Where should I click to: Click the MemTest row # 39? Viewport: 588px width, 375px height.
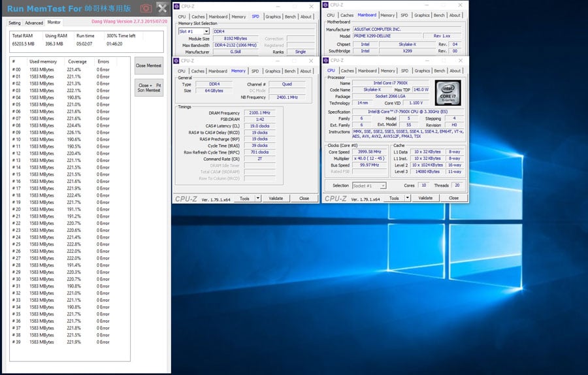tap(69, 342)
